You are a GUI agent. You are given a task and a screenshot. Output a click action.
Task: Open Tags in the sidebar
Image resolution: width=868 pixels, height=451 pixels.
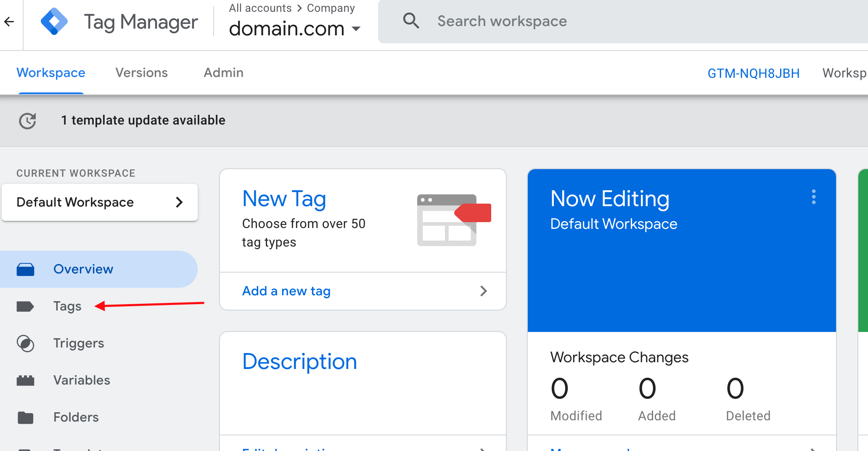click(x=67, y=306)
